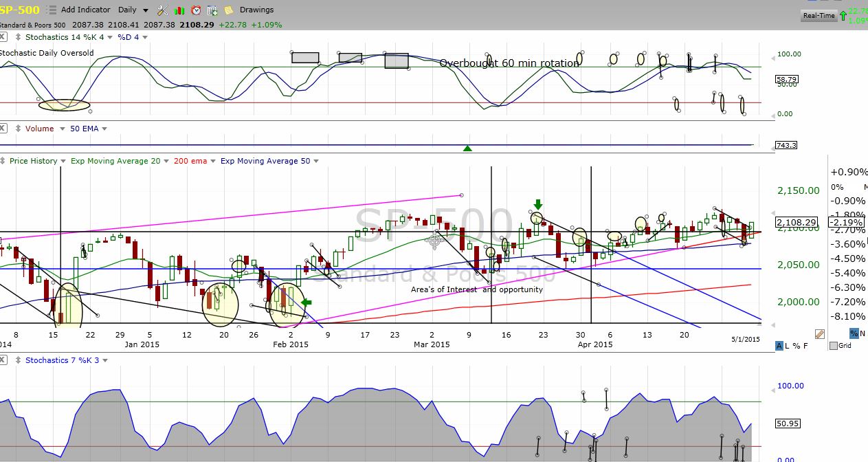868x462 pixels.
Task: Toggle the A auto scale option
Action: pos(779,346)
